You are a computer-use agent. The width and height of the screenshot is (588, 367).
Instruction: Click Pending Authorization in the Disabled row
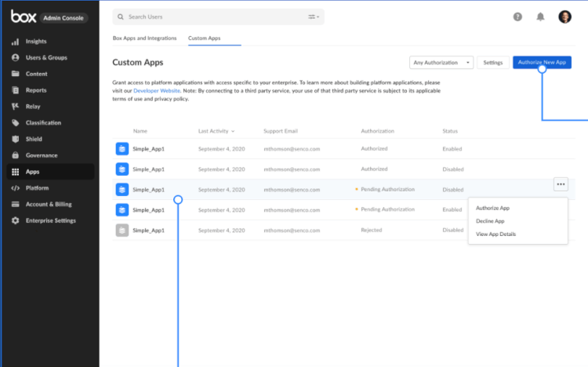[x=387, y=190]
